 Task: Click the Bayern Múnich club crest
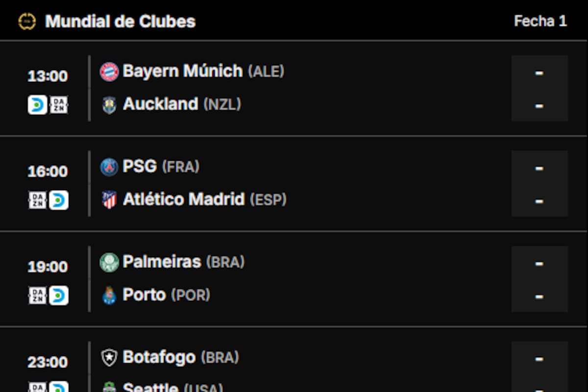(109, 71)
